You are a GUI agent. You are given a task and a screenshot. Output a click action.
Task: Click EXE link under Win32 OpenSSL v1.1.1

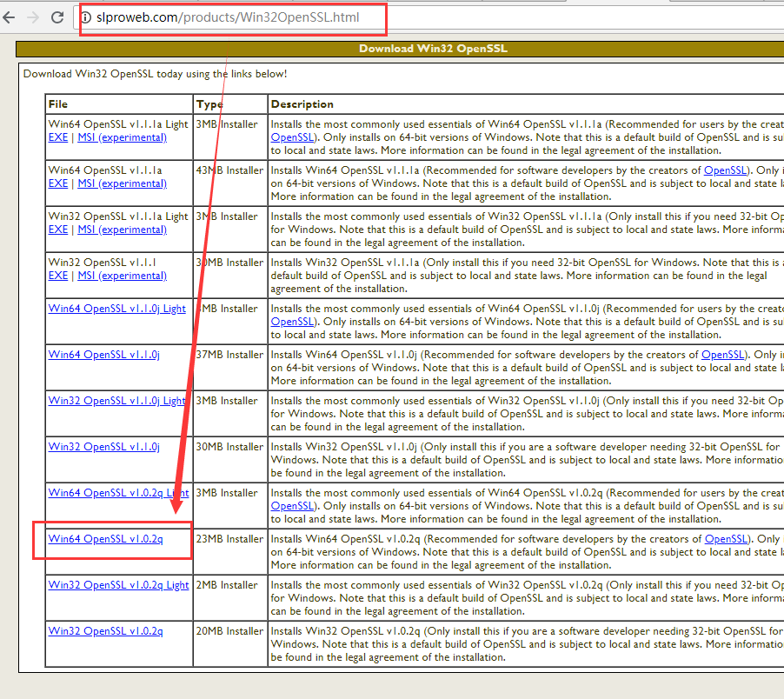(x=58, y=276)
